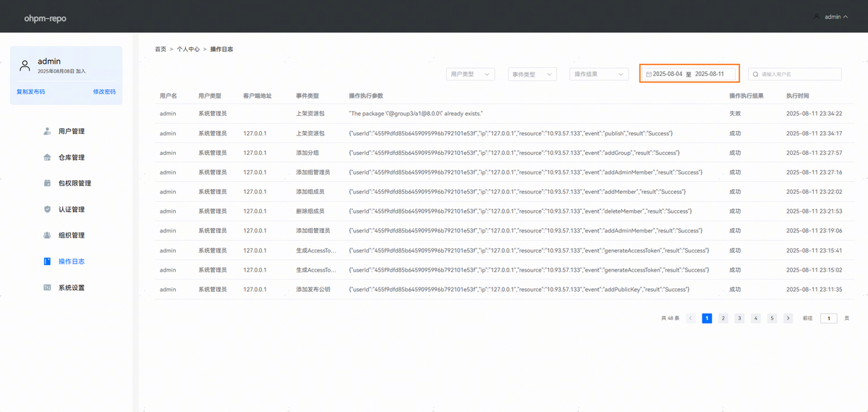Click the repository management sidebar icon
The height and width of the screenshot is (412, 868).
[47, 157]
